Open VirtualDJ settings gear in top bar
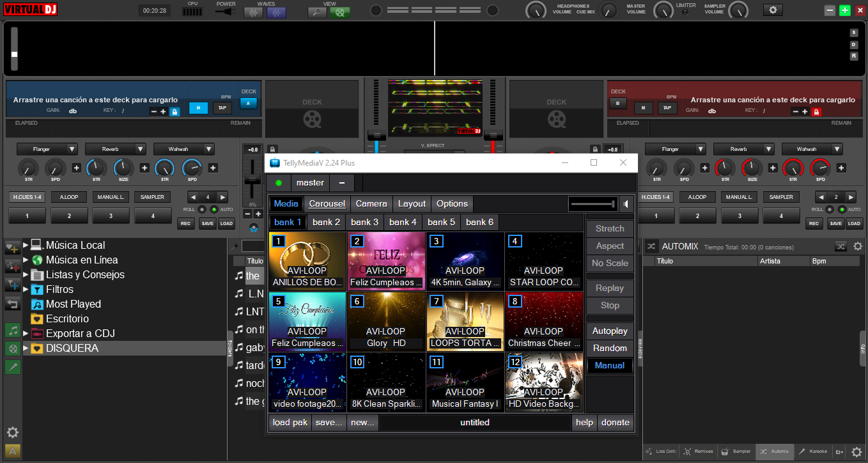Viewport: 868px width, 463px height. pyautogui.click(x=773, y=10)
